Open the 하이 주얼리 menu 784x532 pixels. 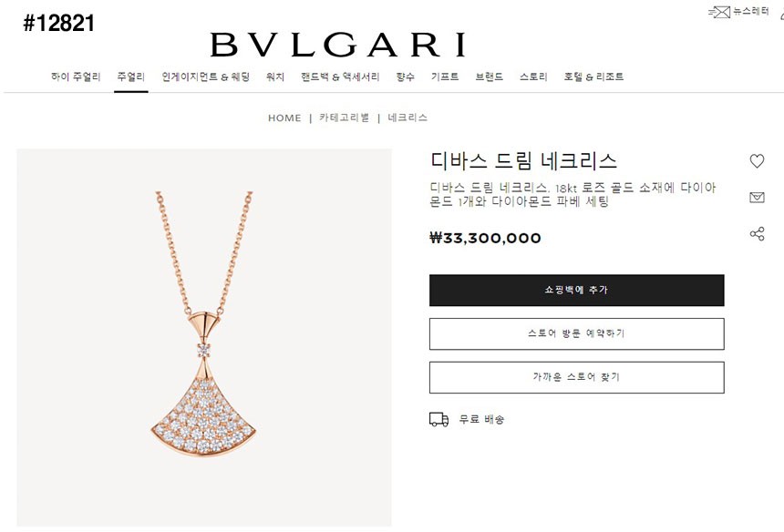click(x=76, y=77)
